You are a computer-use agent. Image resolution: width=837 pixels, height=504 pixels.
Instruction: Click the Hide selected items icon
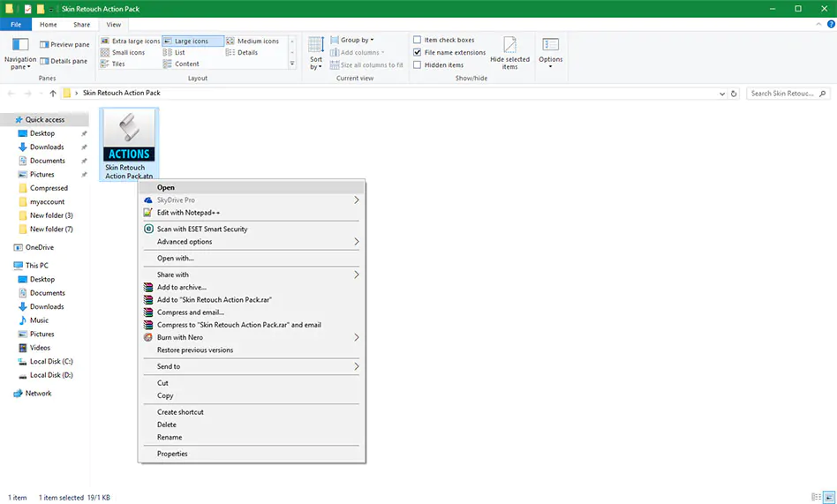coord(509,45)
